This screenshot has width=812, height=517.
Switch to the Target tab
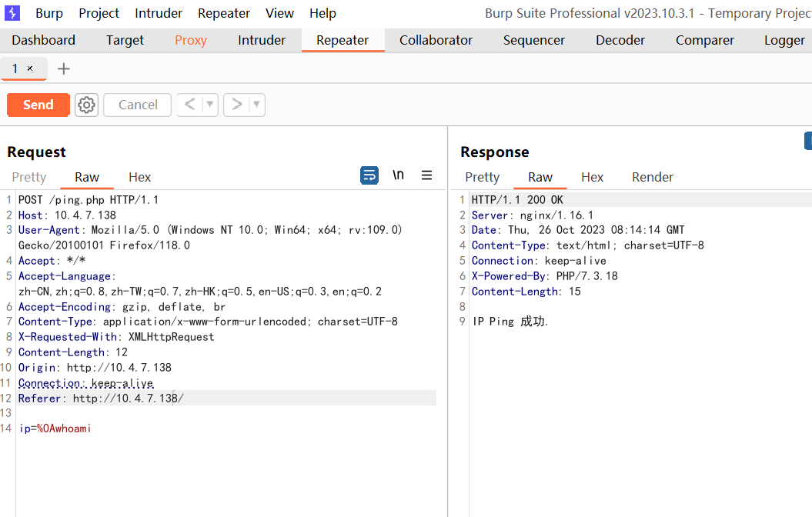tap(125, 40)
